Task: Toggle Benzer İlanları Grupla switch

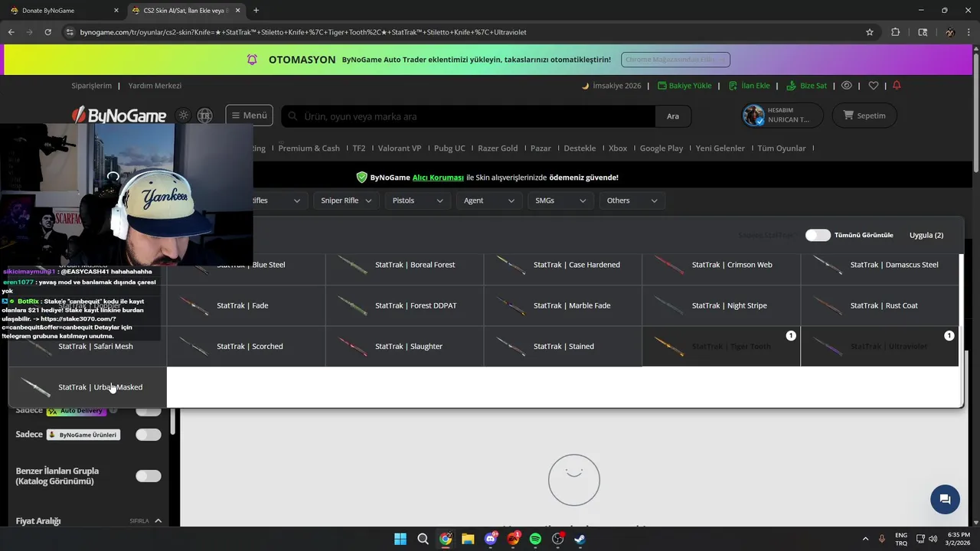Action: point(149,476)
